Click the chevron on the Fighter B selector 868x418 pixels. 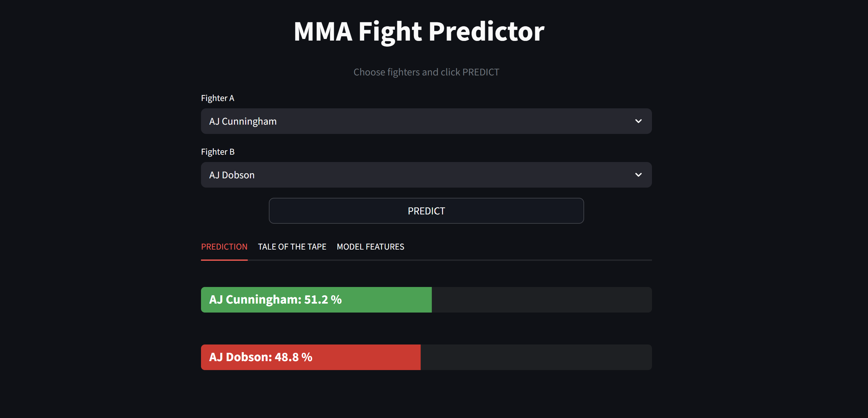639,175
